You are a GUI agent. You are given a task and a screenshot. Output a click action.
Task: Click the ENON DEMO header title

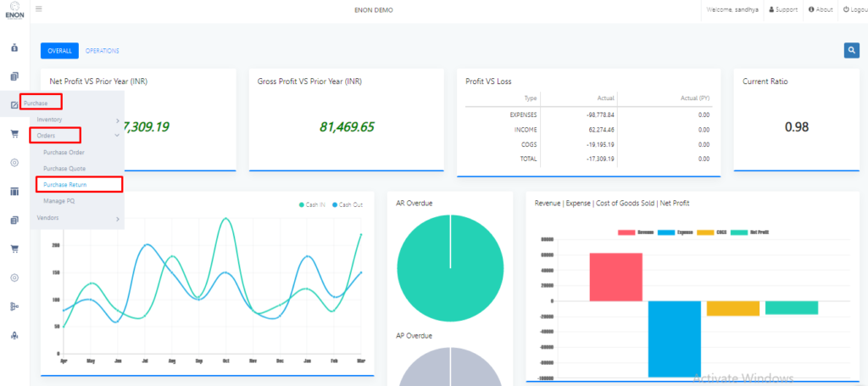click(374, 10)
